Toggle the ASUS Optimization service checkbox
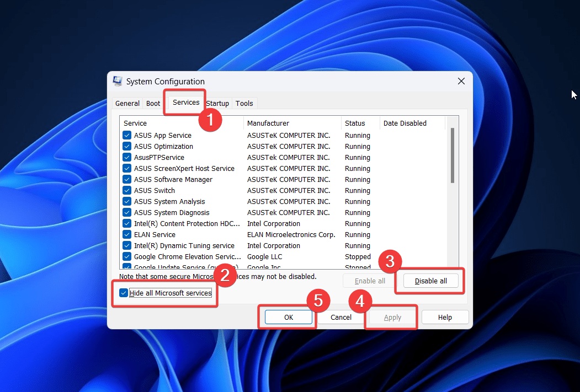Image resolution: width=580 pixels, height=392 pixels. pyautogui.click(x=127, y=147)
